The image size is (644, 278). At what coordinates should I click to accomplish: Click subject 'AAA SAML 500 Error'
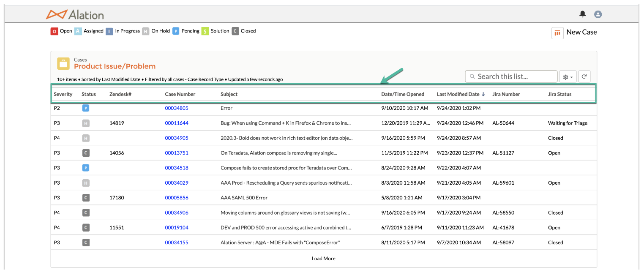[244, 198]
